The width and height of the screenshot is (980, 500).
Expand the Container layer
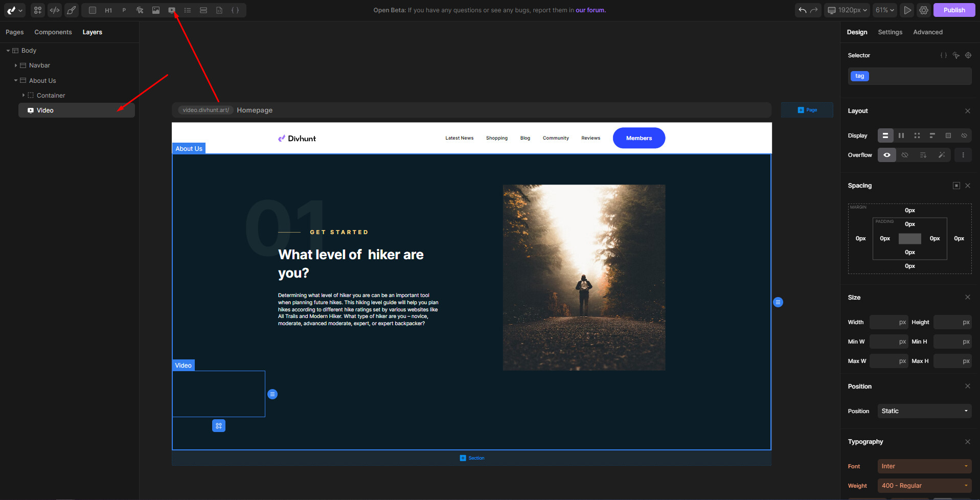point(24,95)
